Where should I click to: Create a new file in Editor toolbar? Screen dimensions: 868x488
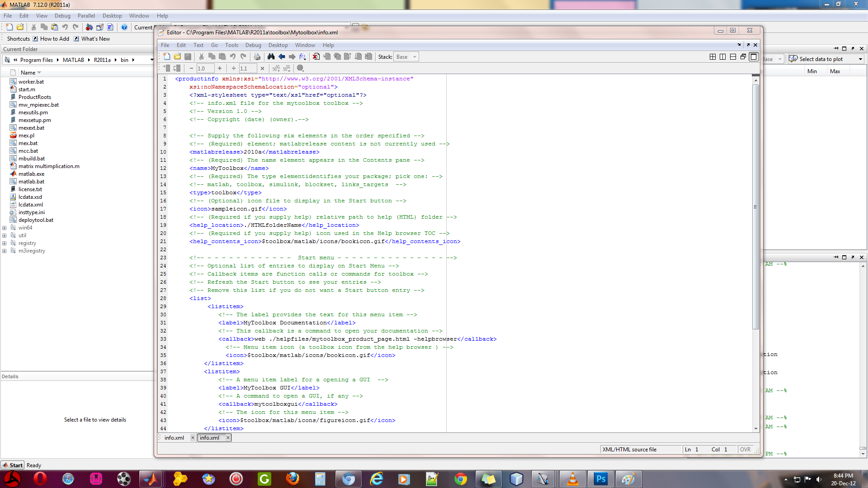[x=167, y=56]
